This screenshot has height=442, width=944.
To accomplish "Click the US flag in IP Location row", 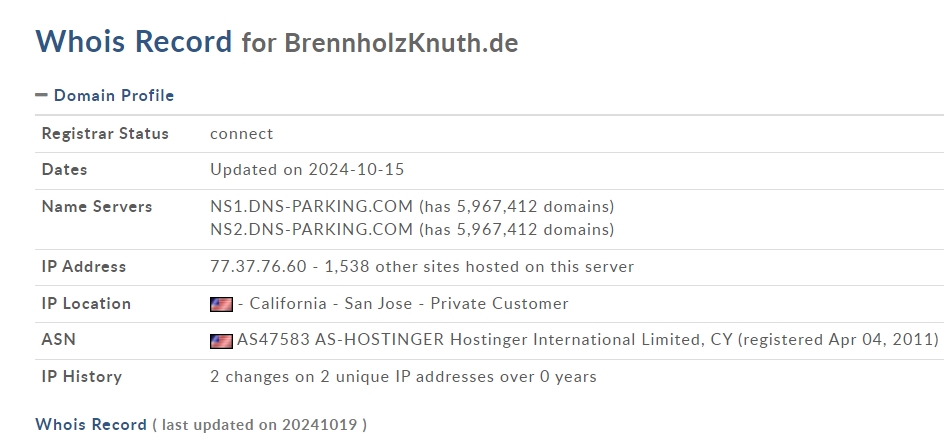I will coord(221,304).
